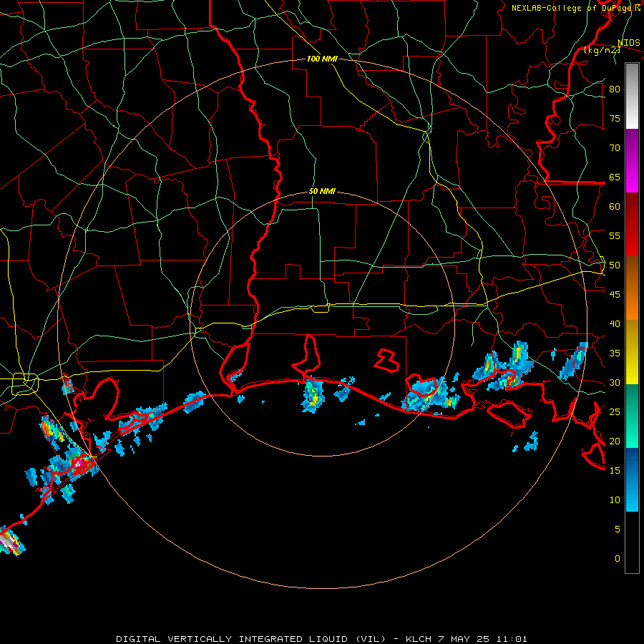The width and height of the screenshot is (644, 644).
Task: Click the 10 value on the VIL scale
Action: [615, 500]
